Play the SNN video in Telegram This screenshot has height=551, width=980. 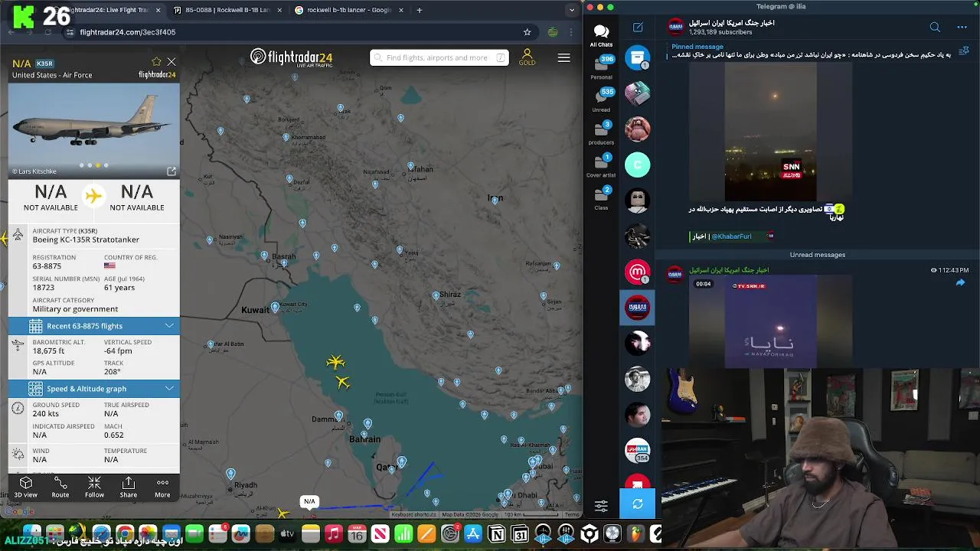(771, 132)
